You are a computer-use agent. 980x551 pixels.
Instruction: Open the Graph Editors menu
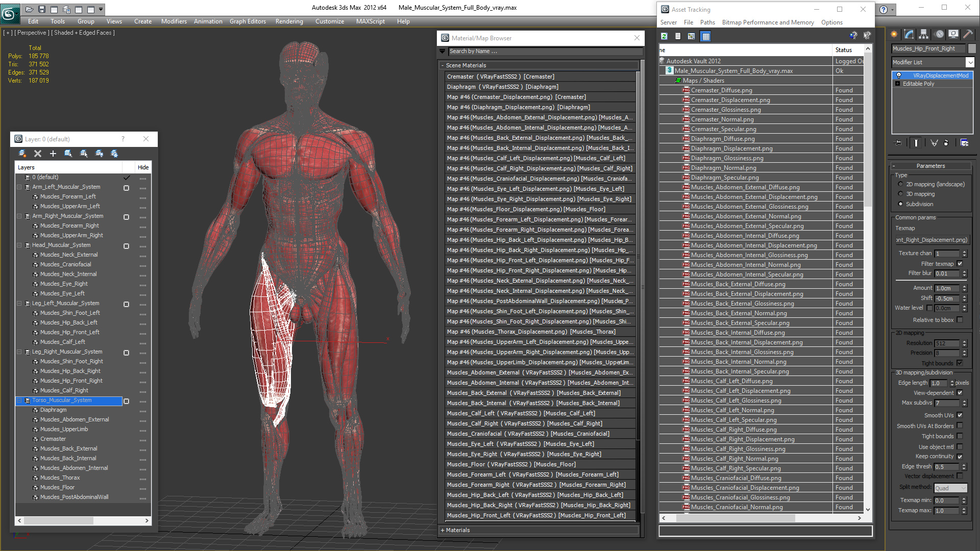[x=248, y=21]
